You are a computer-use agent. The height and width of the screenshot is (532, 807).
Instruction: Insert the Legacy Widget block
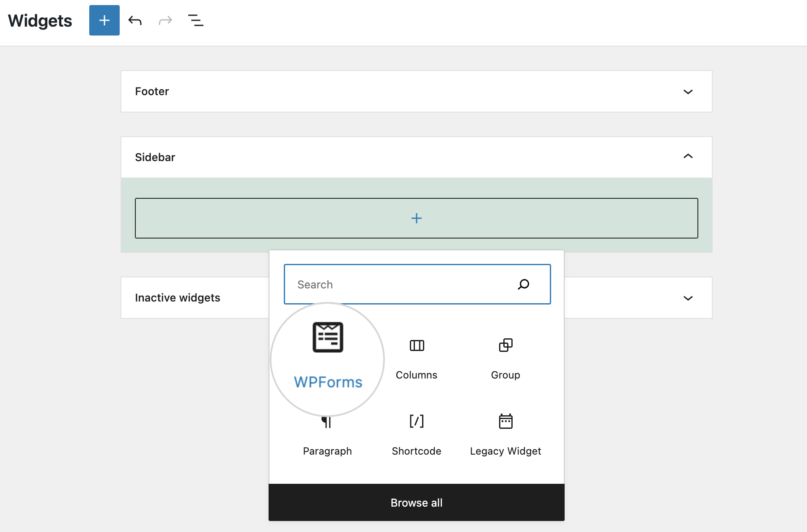point(505,436)
